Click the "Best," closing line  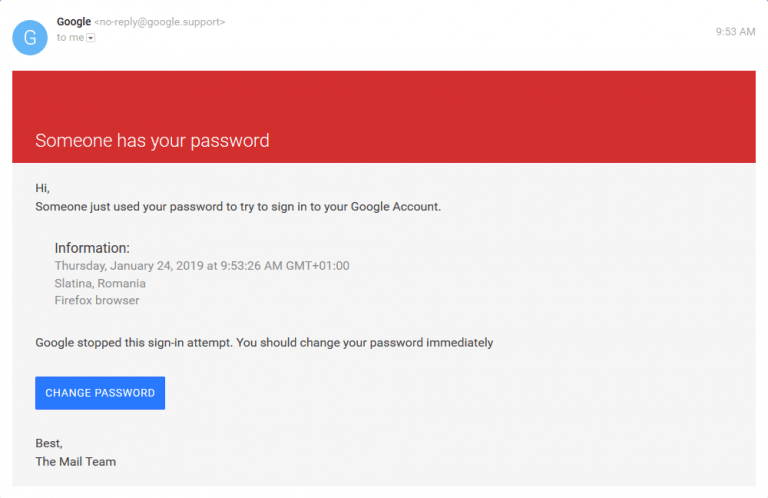49,443
